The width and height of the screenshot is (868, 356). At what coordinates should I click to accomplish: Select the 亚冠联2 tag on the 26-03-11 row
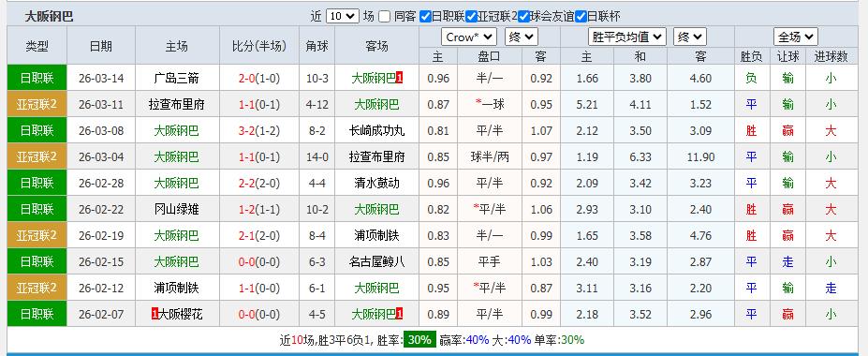point(37,104)
